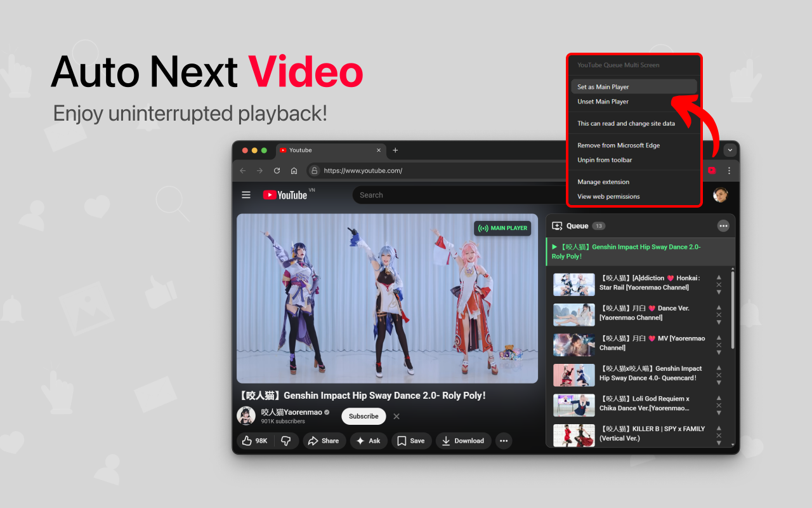Select the Youtube browser tab
The image size is (812, 508).
click(331, 150)
